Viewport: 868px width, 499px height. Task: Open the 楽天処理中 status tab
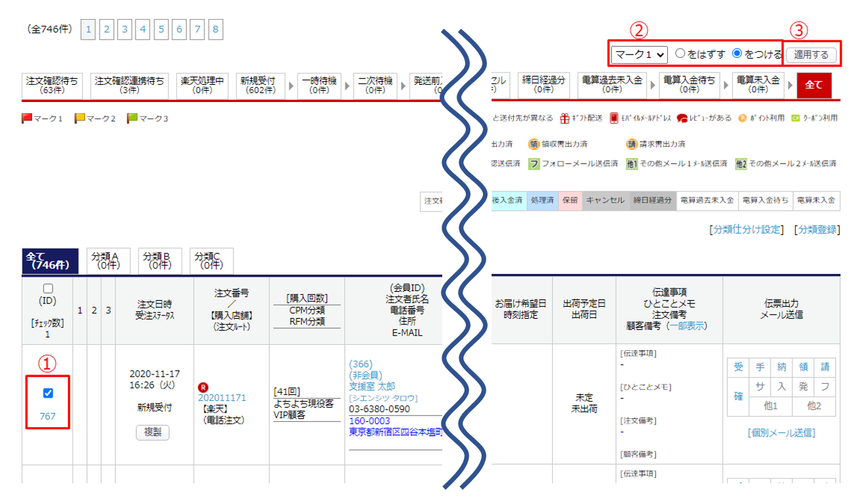pyautogui.click(x=203, y=85)
